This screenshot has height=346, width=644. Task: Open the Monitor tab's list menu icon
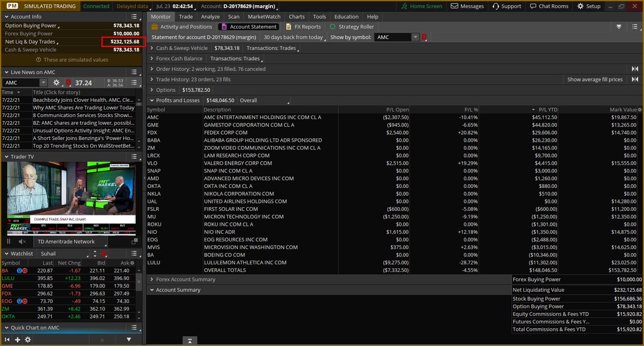(x=635, y=27)
